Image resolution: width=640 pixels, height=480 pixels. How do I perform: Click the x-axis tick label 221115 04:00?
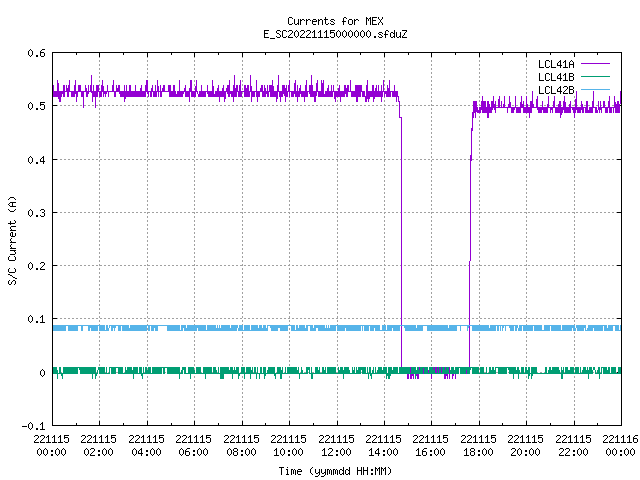tap(147, 446)
